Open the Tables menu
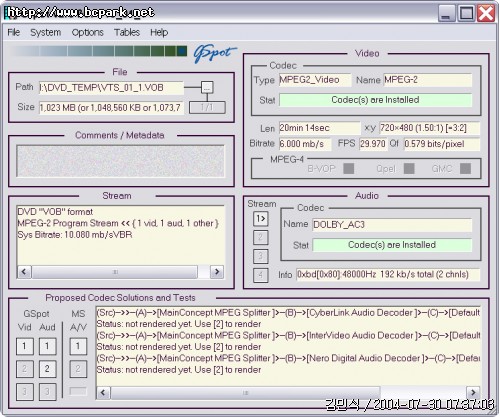The height and width of the screenshot is (417, 500). 127,32
